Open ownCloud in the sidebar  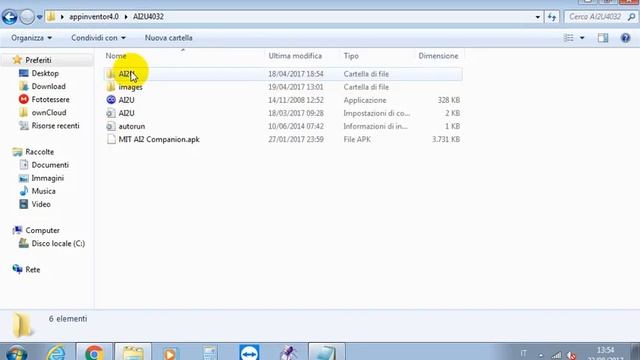coord(49,113)
